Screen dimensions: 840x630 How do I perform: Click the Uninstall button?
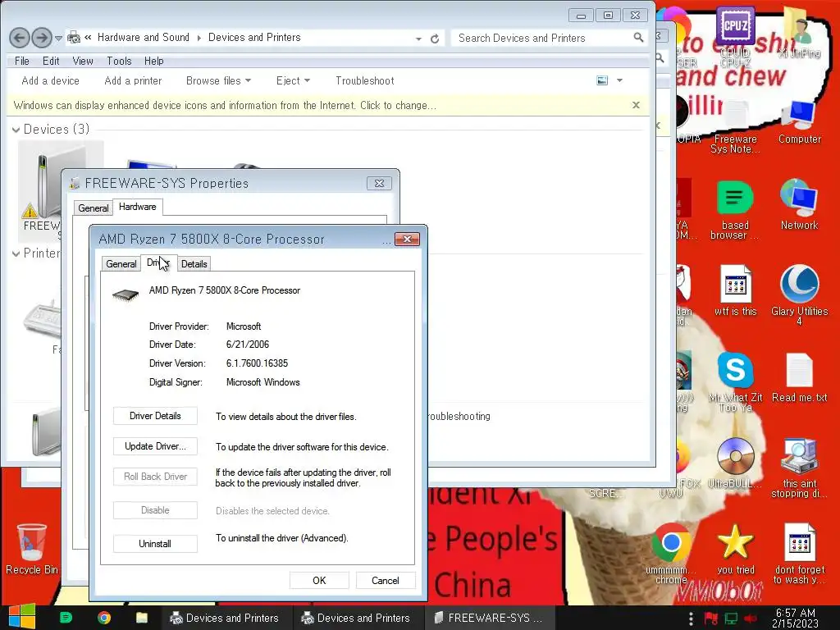155,544
